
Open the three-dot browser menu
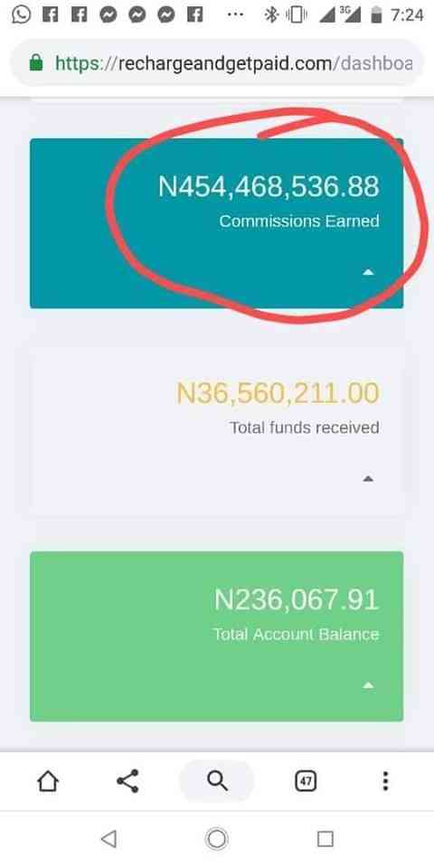click(385, 781)
